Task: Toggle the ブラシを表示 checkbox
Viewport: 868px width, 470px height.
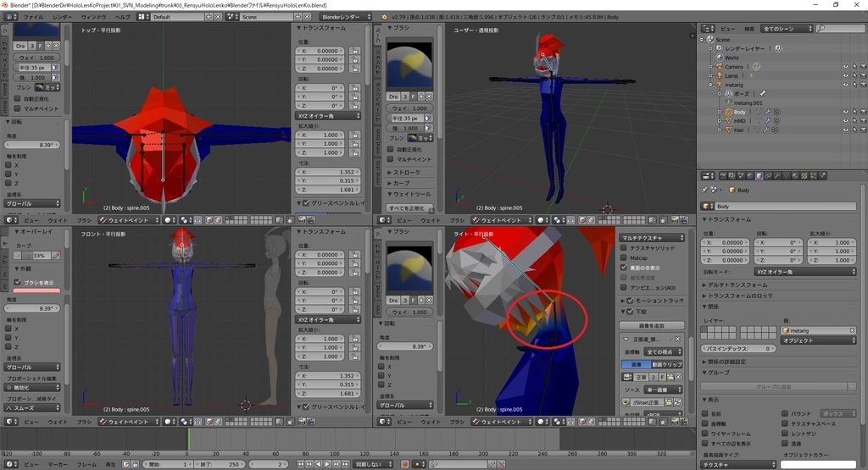Action: tap(18, 282)
